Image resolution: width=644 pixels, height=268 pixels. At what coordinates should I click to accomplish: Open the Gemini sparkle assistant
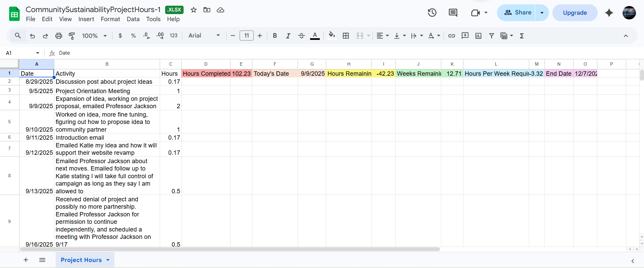point(609,13)
